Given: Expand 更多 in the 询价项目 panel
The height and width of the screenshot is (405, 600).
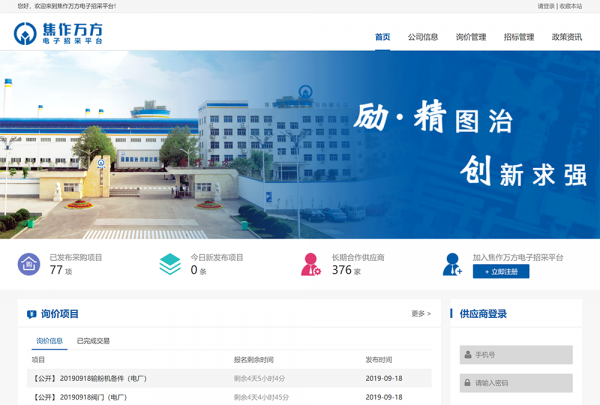Looking at the screenshot, I should pyautogui.click(x=421, y=314).
